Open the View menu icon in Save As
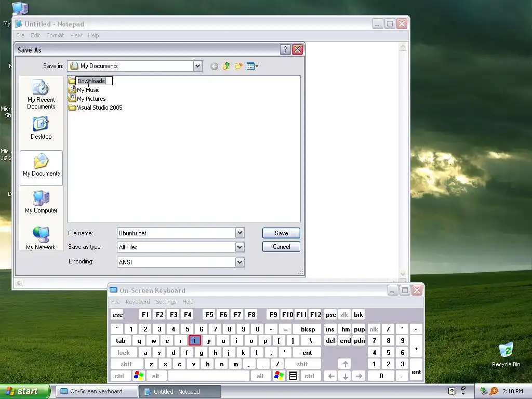 coord(252,66)
